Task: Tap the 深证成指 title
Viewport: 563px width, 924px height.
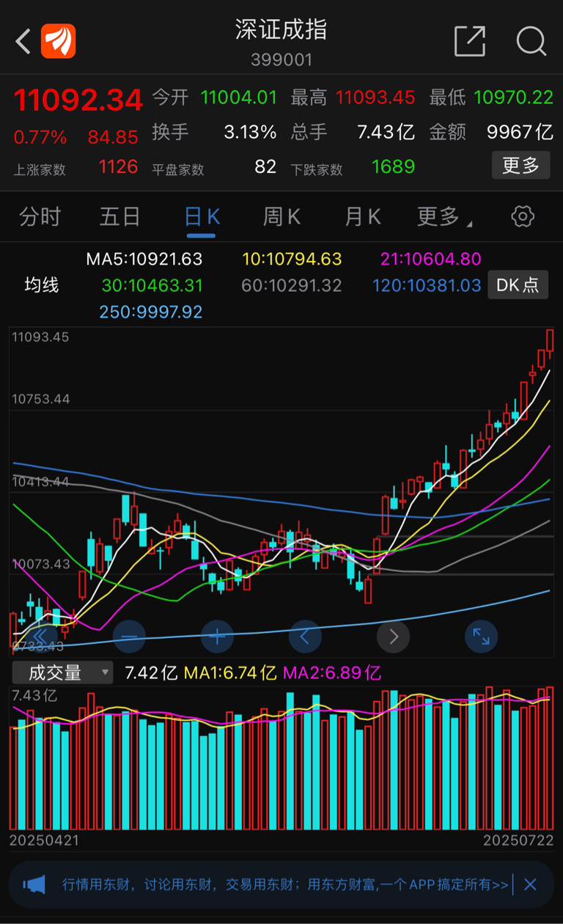Action: click(281, 29)
